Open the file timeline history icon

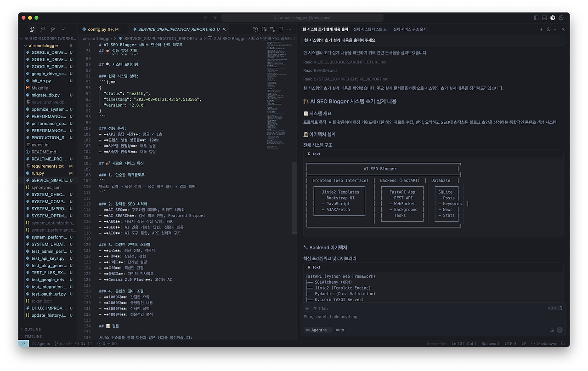pos(256,29)
